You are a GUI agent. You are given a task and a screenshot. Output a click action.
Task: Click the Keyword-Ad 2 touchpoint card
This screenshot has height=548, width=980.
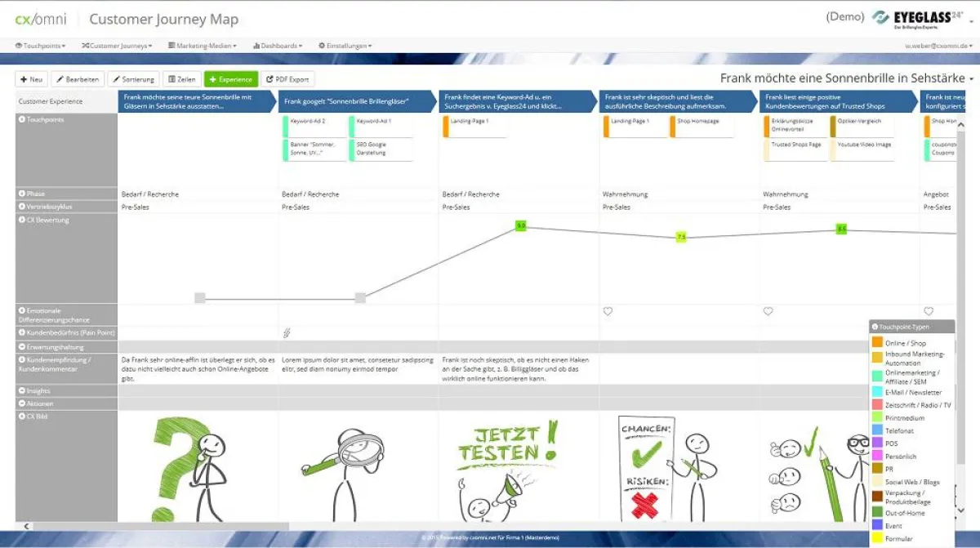coord(314,126)
